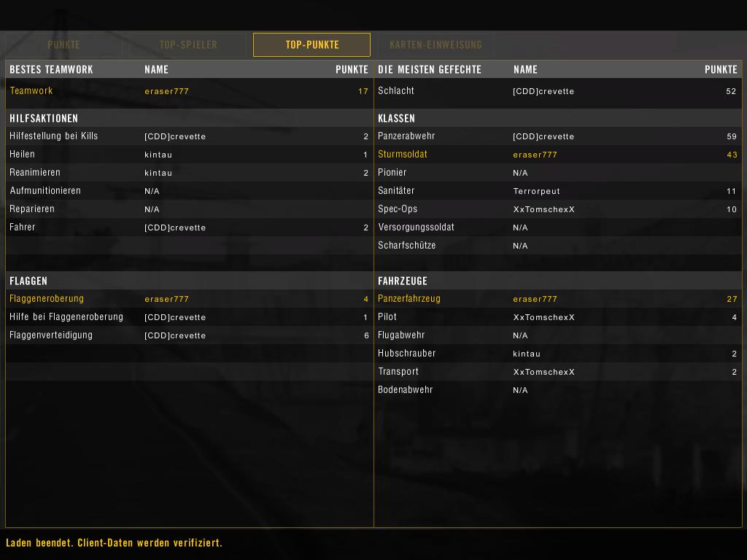Click the FAHRZEUGE section heading

click(403, 281)
